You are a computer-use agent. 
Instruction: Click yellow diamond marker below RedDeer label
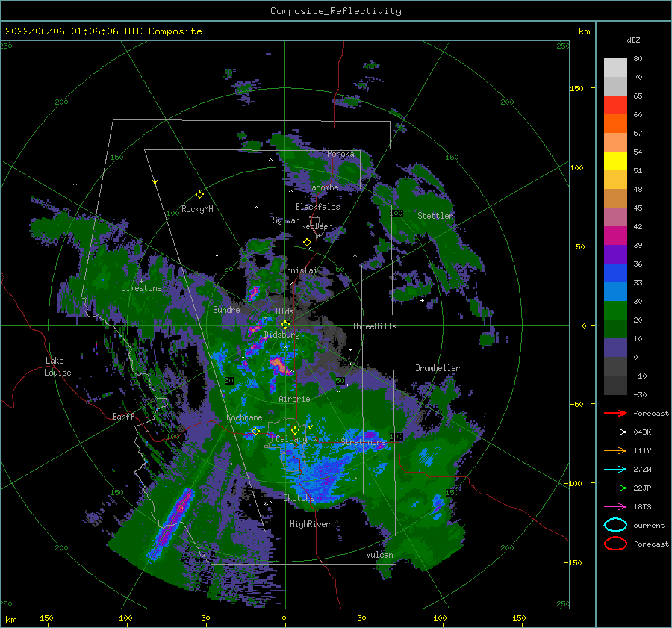(307, 243)
